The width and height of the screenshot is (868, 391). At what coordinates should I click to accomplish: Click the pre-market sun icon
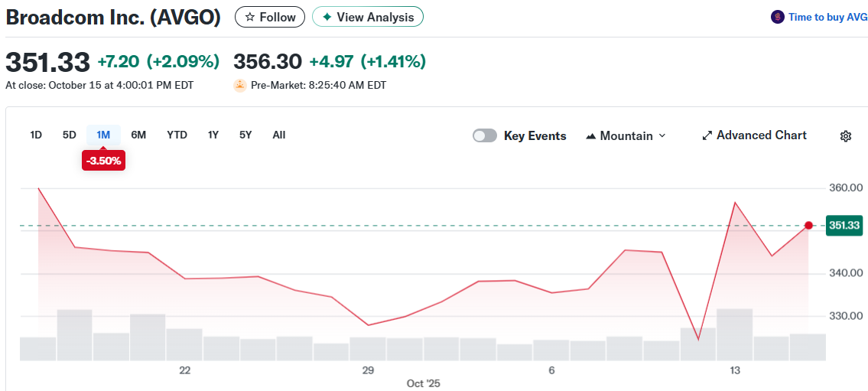point(240,85)
